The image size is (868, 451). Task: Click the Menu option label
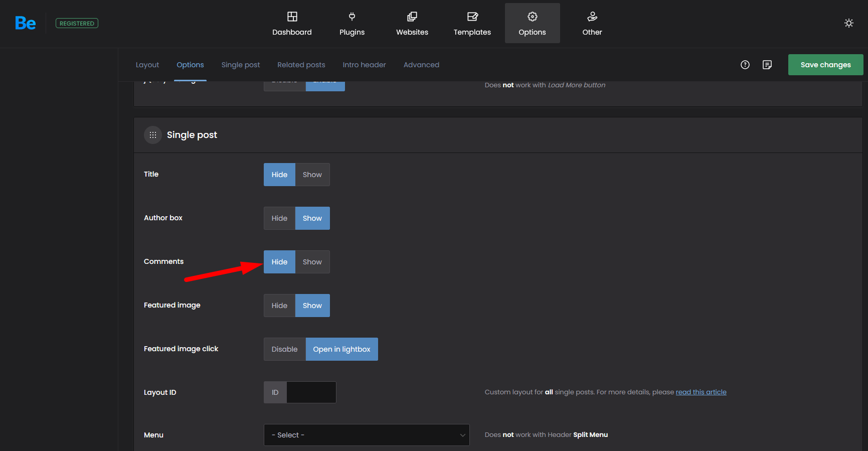point(153,435)
